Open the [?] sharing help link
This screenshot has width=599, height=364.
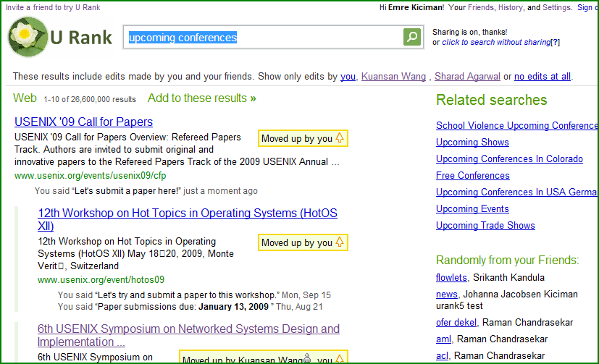pyautogui.click(x=555, y=43)
